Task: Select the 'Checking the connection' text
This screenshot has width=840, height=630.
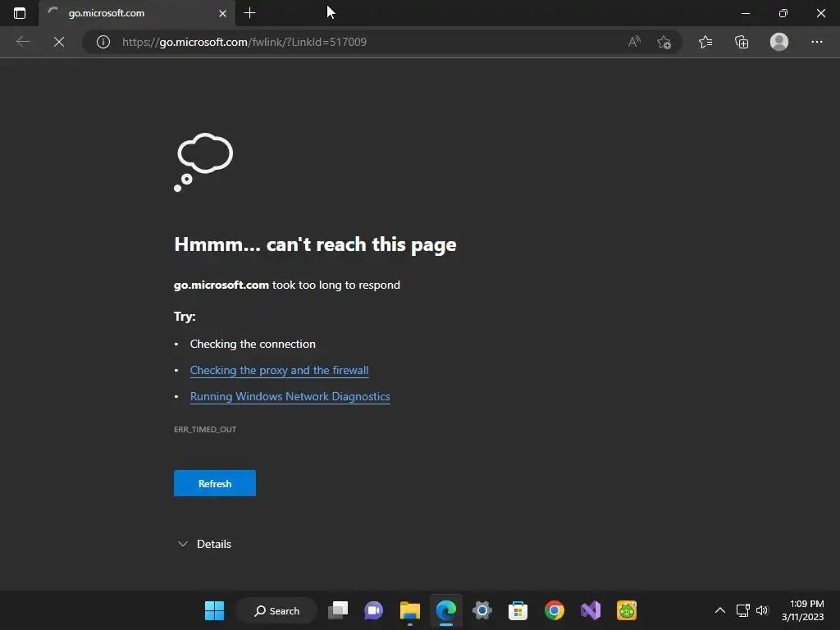Action: pyautogui.click(x=253, y=344)
